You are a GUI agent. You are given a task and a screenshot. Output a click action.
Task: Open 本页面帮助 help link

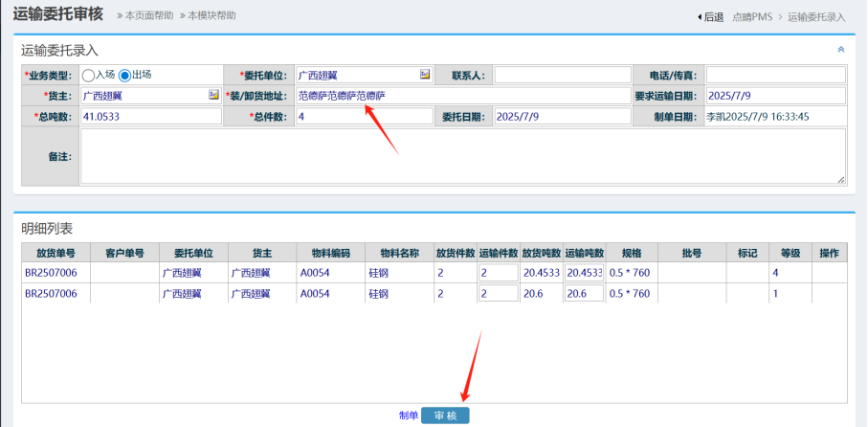pyautogui.click(x=145, y=16)
